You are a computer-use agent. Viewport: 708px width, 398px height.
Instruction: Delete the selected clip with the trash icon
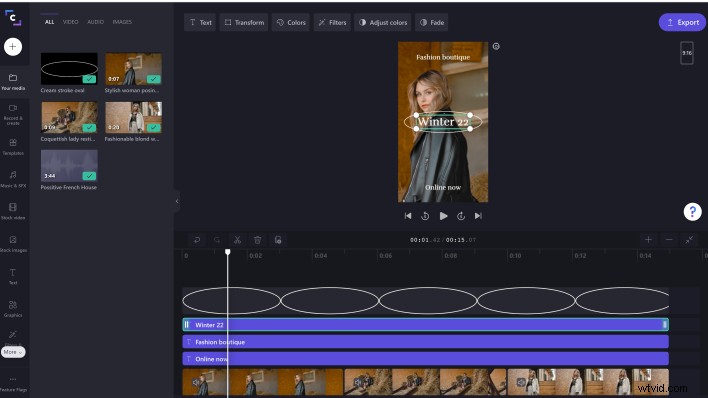tap(257, 240)
